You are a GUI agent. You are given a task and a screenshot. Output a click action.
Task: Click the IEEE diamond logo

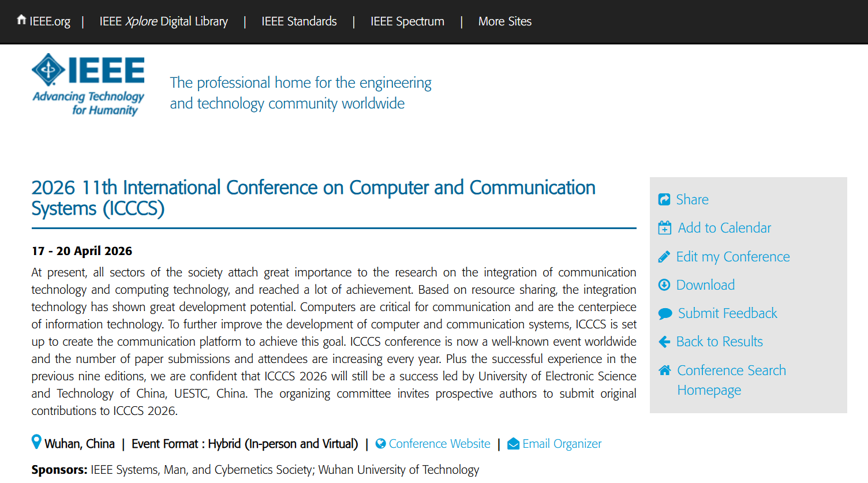(x=48, y=70)
